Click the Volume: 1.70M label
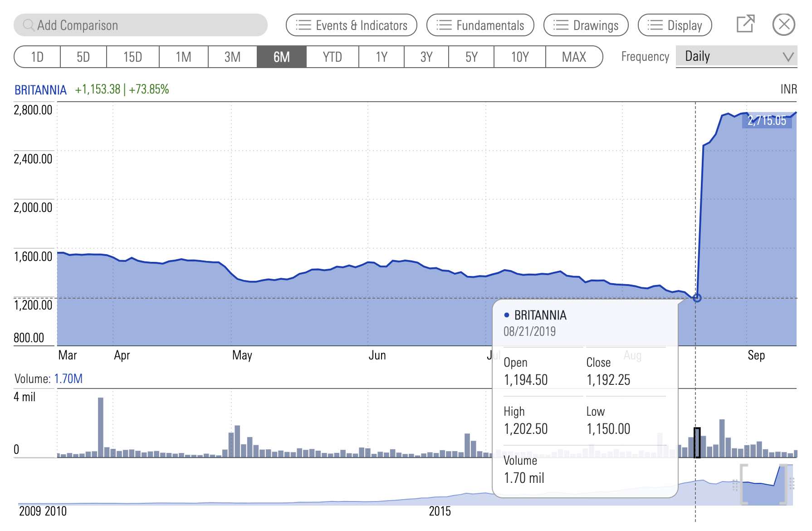812x531 pixels. tap(49, 379)
